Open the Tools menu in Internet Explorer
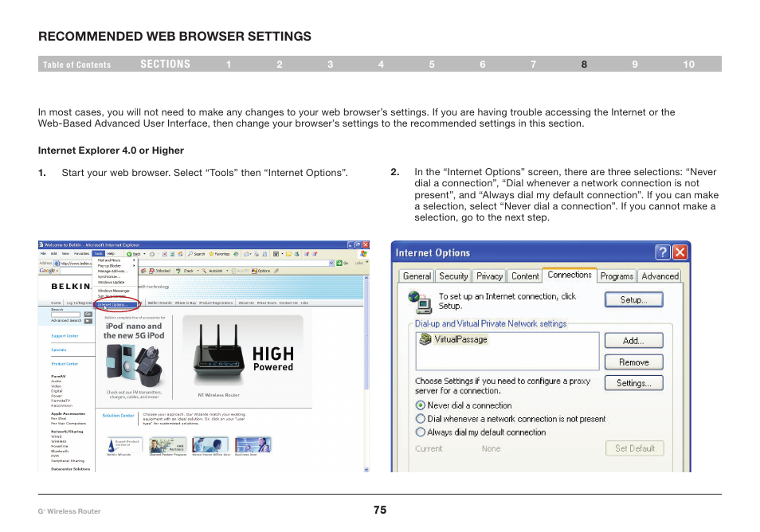The height and width of the screenshot is (532, 760). coord(99,253)
